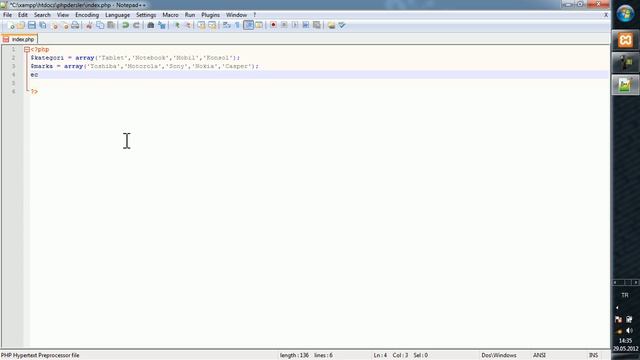Viewport: 640px width, 360px height.
Task: Click the Open file toolbar icon
Action: [x=21, y=25]
